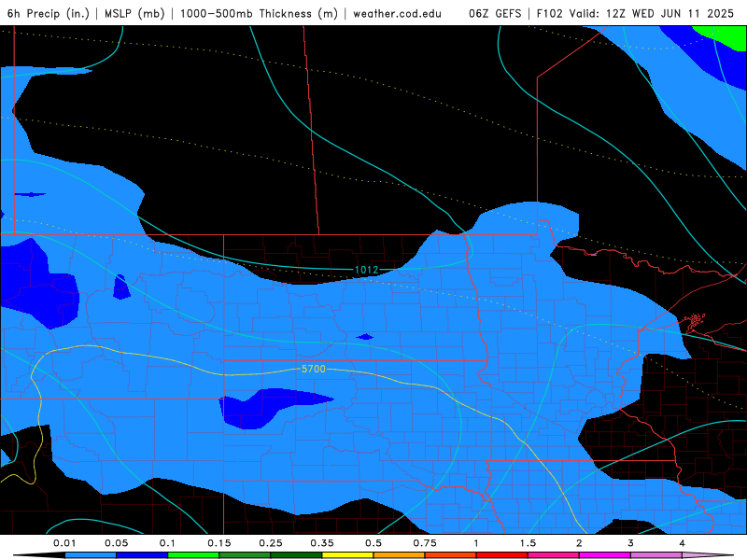Select the dark green 0.25 legend swatch
The height and width of the screenshot is (560, 747).
tap(296, 555)
